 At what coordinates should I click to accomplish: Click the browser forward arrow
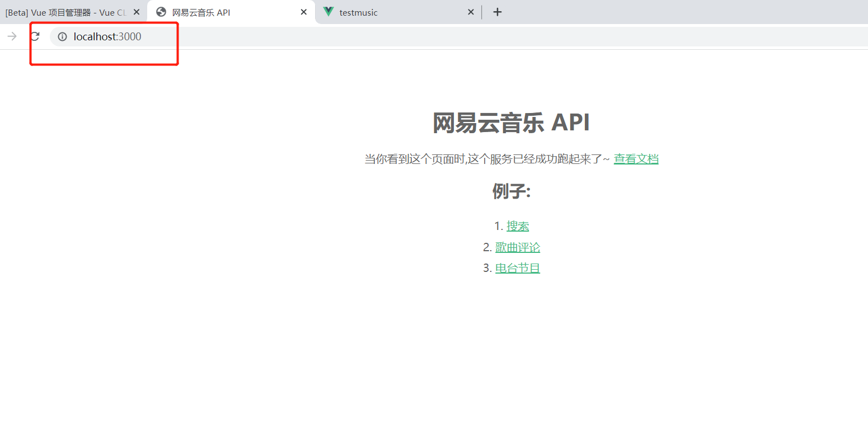(12, 36)
